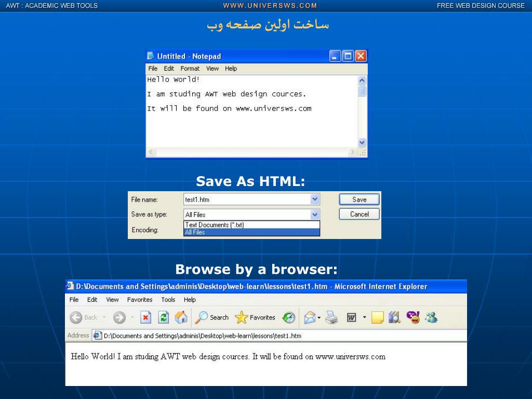Minimize the Notepad window
Image resolution: width=532 pixels, height=399 pixels.
pos(335,56)
